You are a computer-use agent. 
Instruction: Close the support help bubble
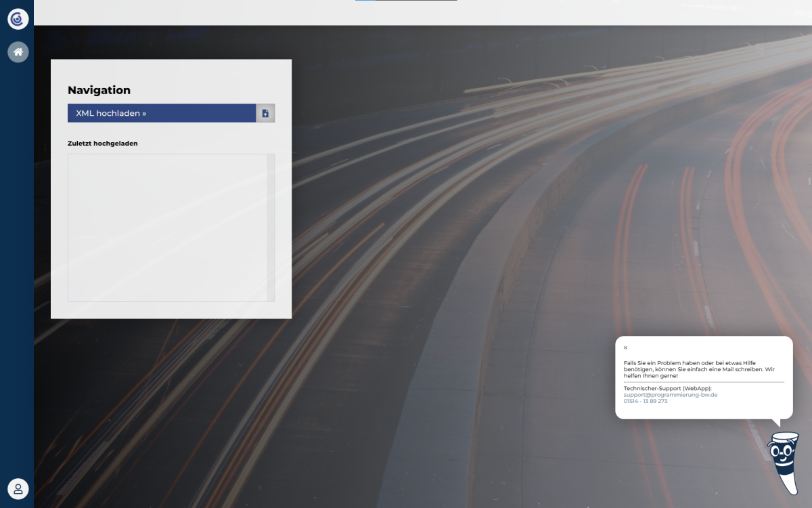(x=625, y=347)
